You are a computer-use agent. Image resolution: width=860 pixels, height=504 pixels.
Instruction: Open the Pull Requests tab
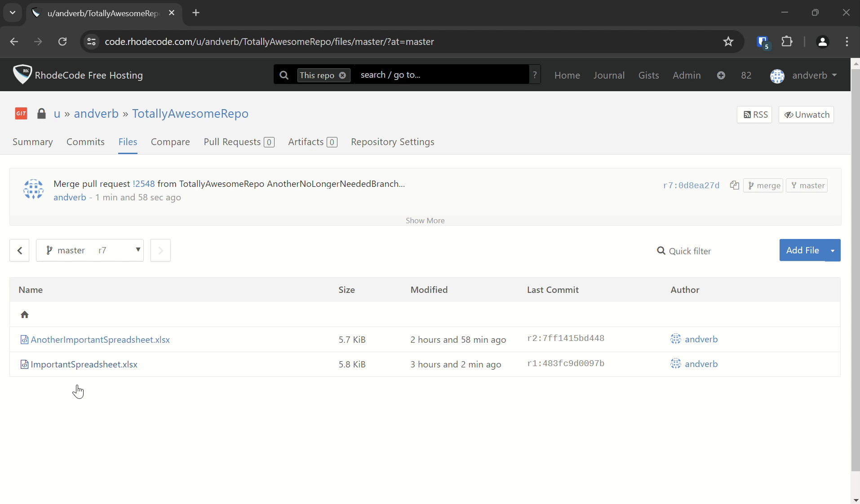tap(239, 142)
